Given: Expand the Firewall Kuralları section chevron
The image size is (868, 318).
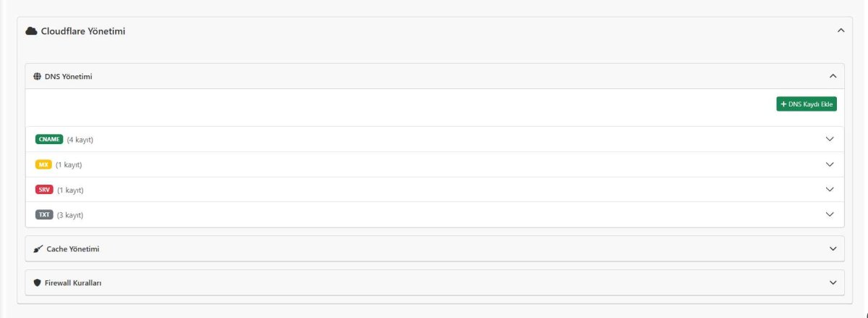Looking at the screenshot, I should (833, 283).
